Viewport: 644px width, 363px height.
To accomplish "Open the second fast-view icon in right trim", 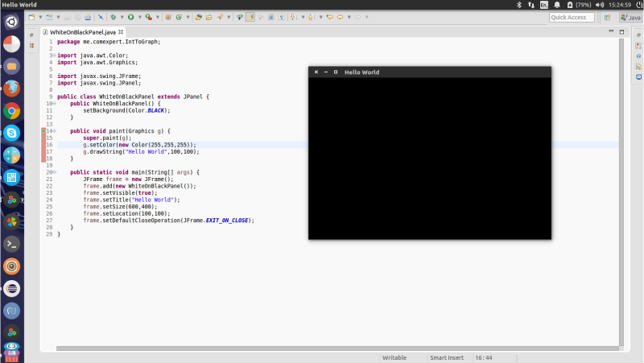I will click(x=638, y=46).
